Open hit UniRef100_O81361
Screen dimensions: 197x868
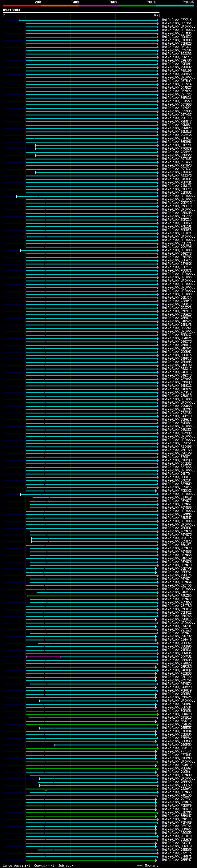click(x=176, y=24)
